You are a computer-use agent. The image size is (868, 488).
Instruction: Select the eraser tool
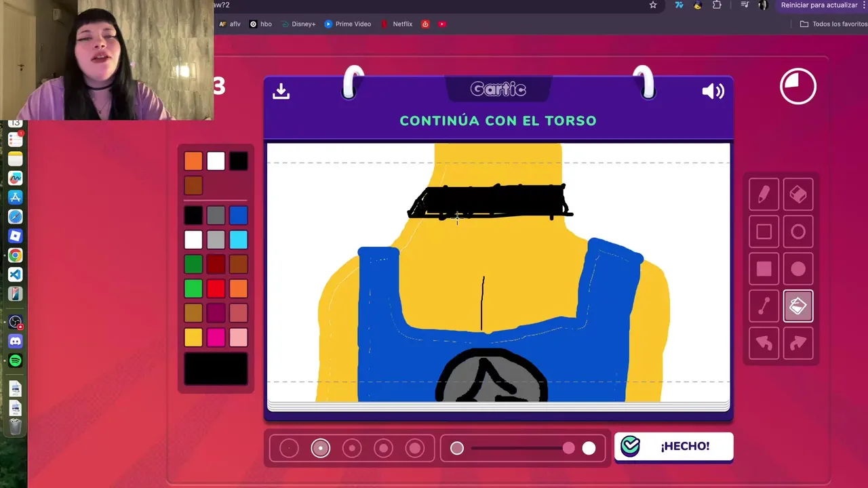click(798, 195)
